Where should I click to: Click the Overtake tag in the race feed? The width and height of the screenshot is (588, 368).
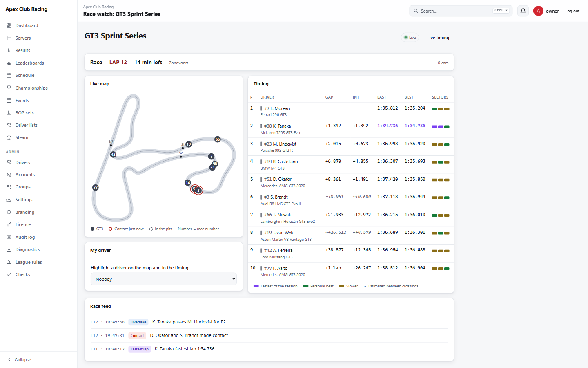click(x=138, y=322)
